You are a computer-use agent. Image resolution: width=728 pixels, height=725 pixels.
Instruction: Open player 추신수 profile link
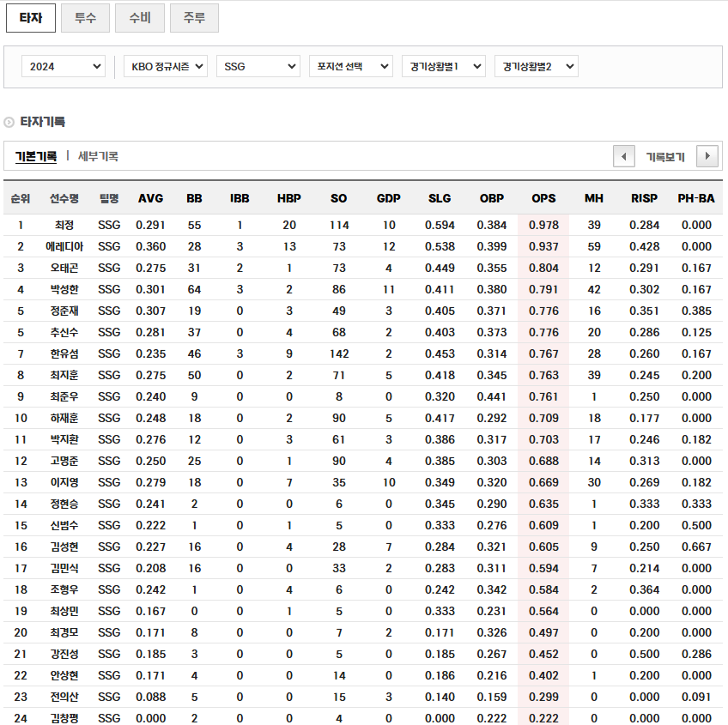point(64,332)
